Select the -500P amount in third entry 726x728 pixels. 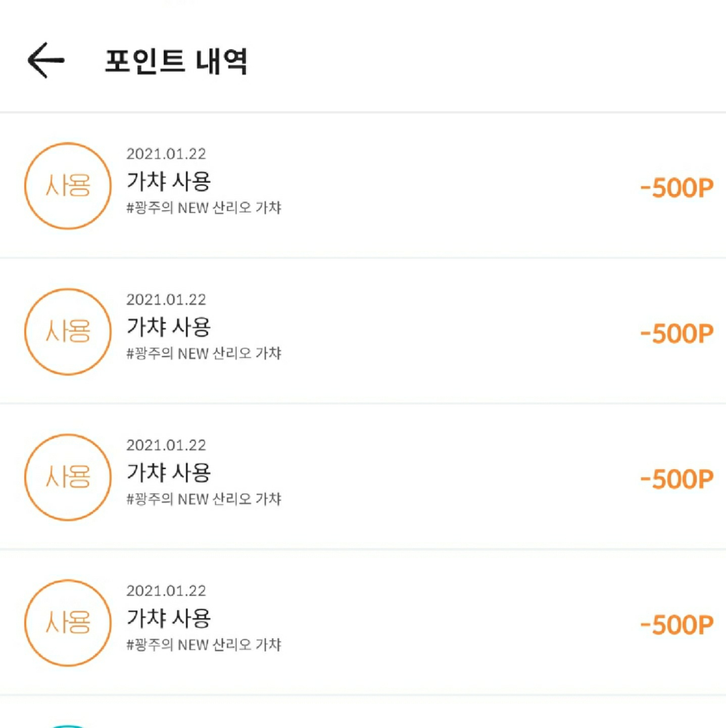coord(676,479)
